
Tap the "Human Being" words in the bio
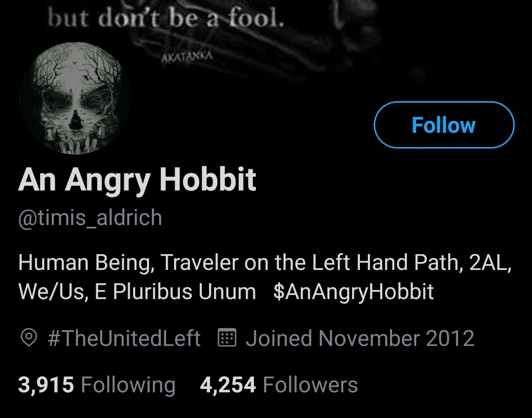tap(86, 263)
